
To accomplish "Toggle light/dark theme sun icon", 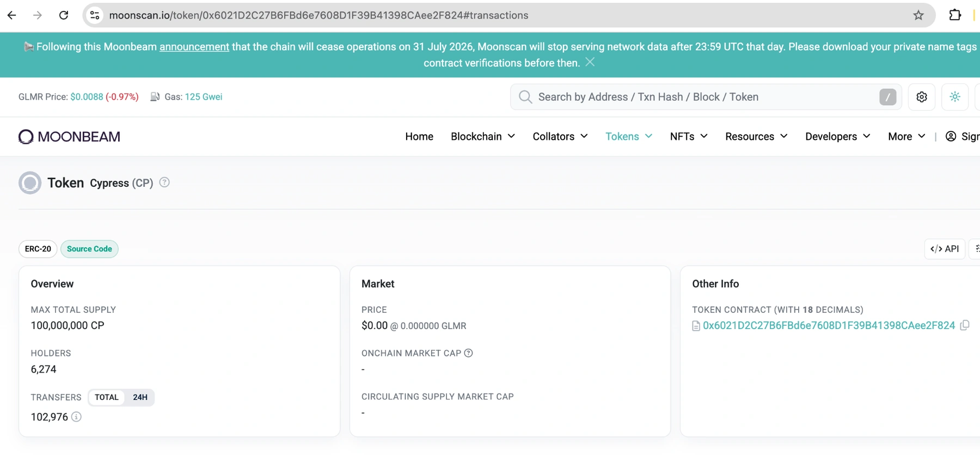I will 955,97.
